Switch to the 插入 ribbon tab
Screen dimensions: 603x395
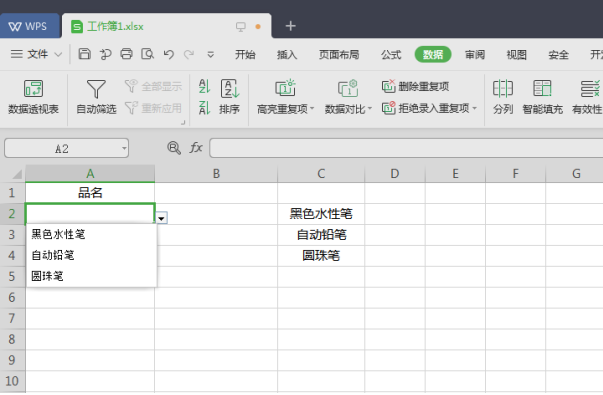[287, 55]
